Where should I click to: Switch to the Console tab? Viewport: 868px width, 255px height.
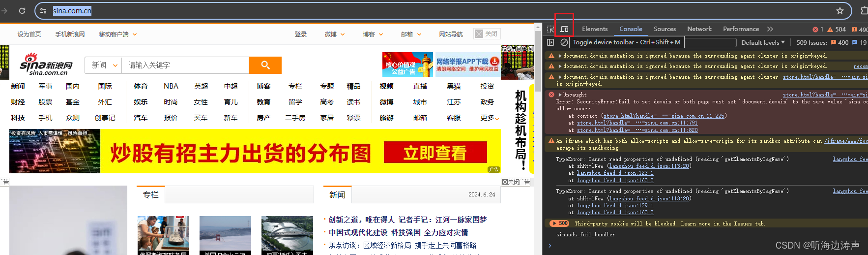(631, 29)
